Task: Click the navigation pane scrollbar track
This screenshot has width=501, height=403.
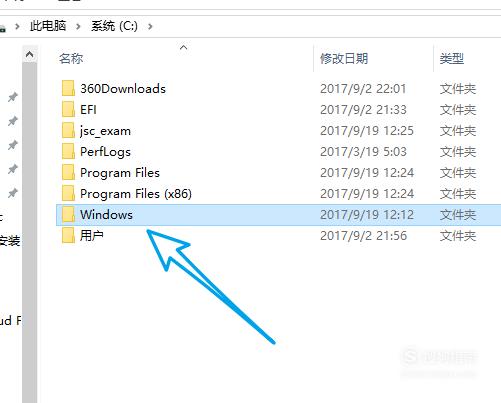Action: pyautogui.click(x=29, y=233)
